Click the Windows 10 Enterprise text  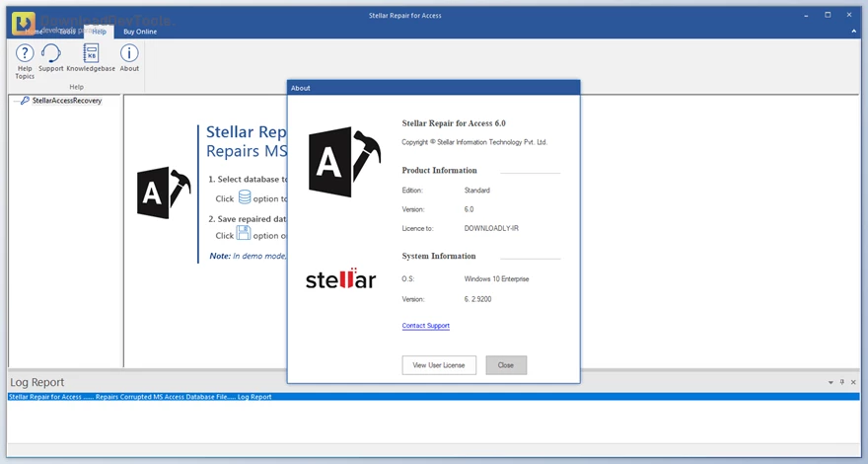pos(496,278)
